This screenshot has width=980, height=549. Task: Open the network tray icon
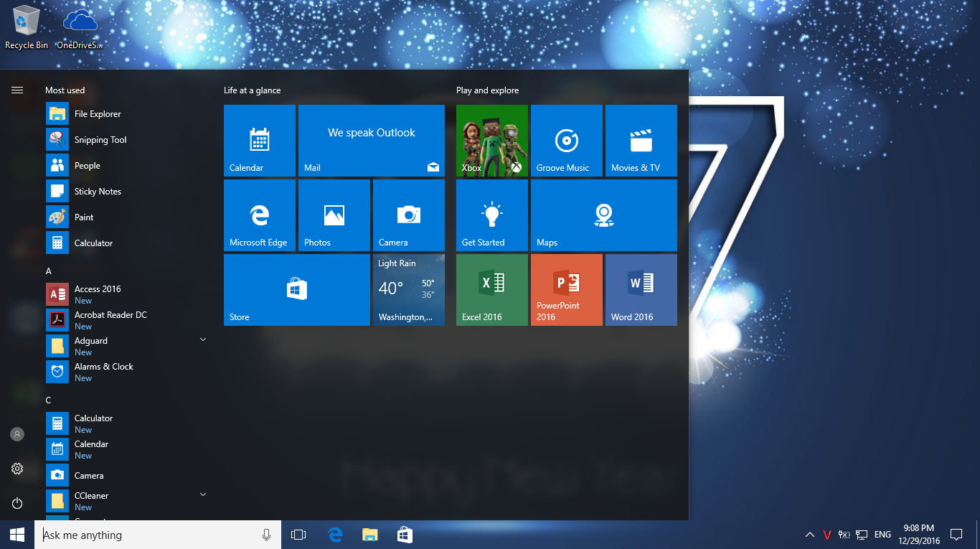[x=862, y=535]
